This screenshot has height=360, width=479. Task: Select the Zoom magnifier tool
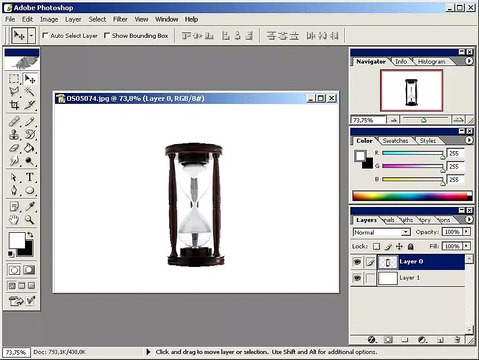pos(30,220)
